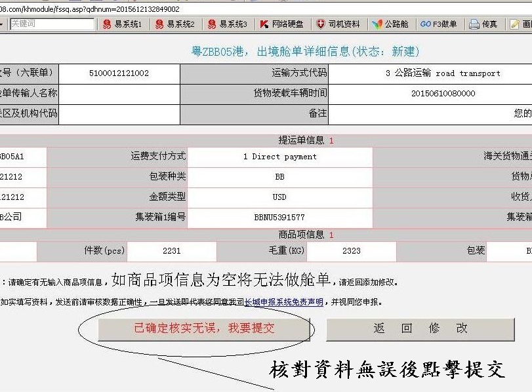Open the 公路舱 bookmark

(x=390, y=24)
